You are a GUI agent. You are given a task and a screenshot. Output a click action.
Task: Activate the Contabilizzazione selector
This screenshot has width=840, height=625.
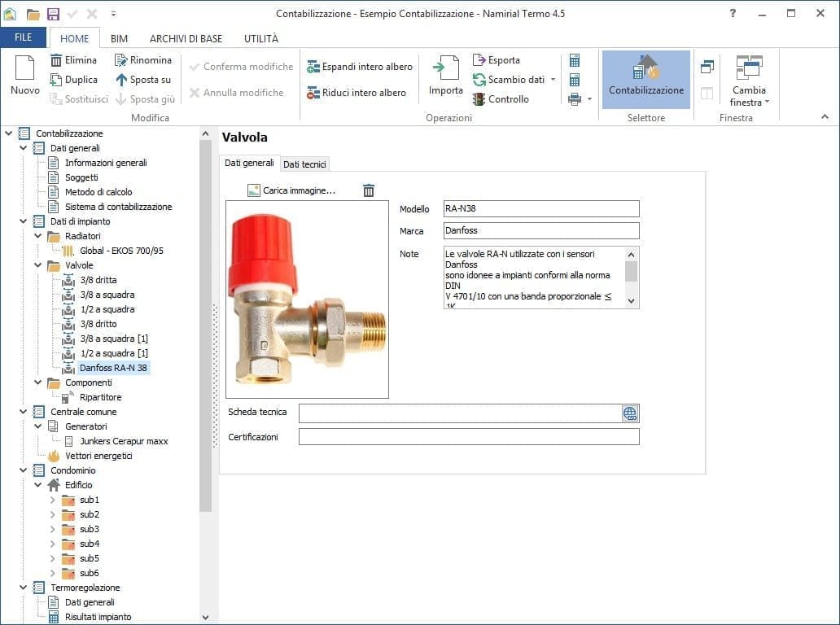646,78
